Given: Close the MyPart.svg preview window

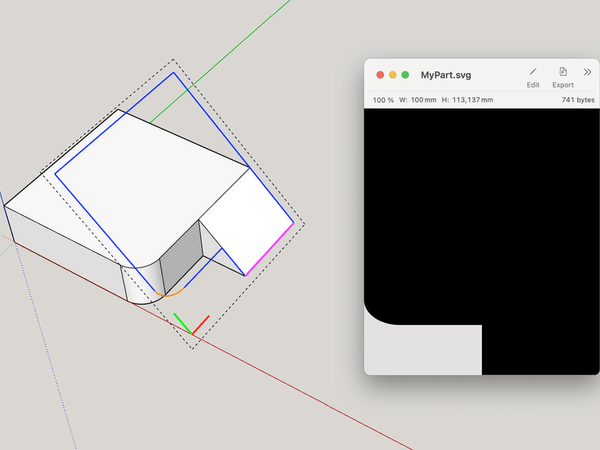Looking at the screenshot, I should tap(380, 75).
